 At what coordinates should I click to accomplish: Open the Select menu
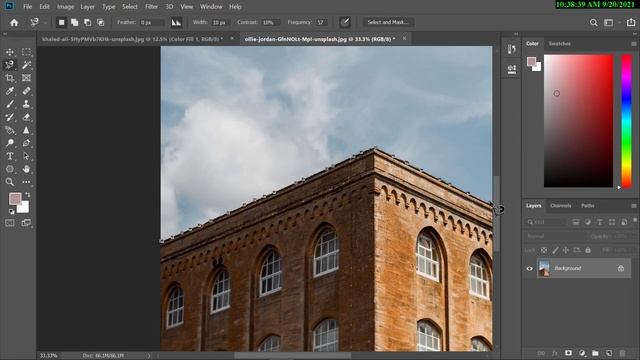pos(130,7)
